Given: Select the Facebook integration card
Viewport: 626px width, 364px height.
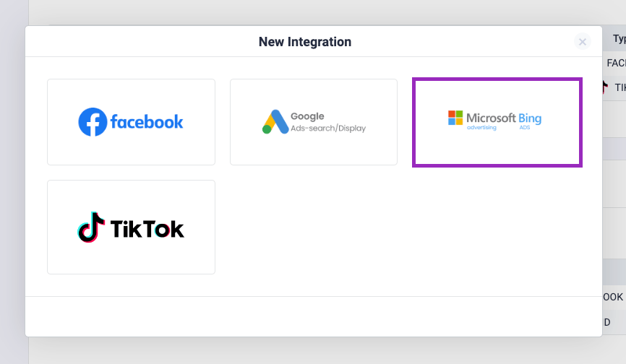Looking at the screenshot, I should pyautogui.click(x=131, y=122).
